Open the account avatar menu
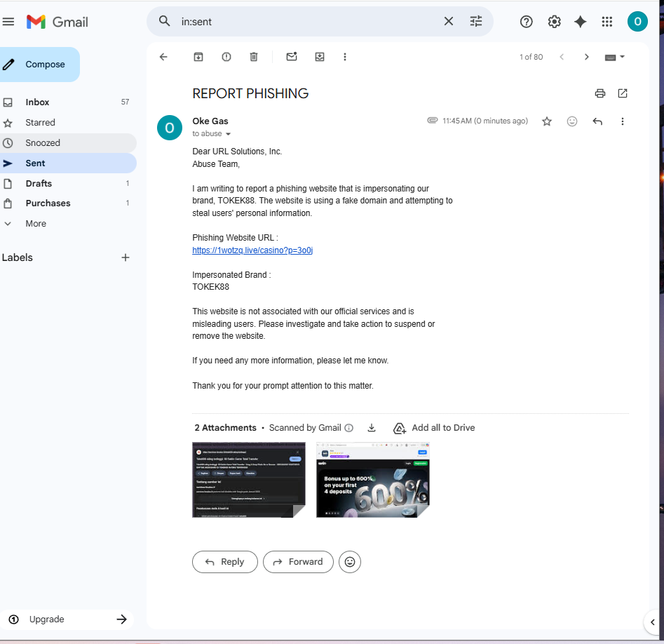The width and height of the screenshot is (664, 644). coord(637,22)
